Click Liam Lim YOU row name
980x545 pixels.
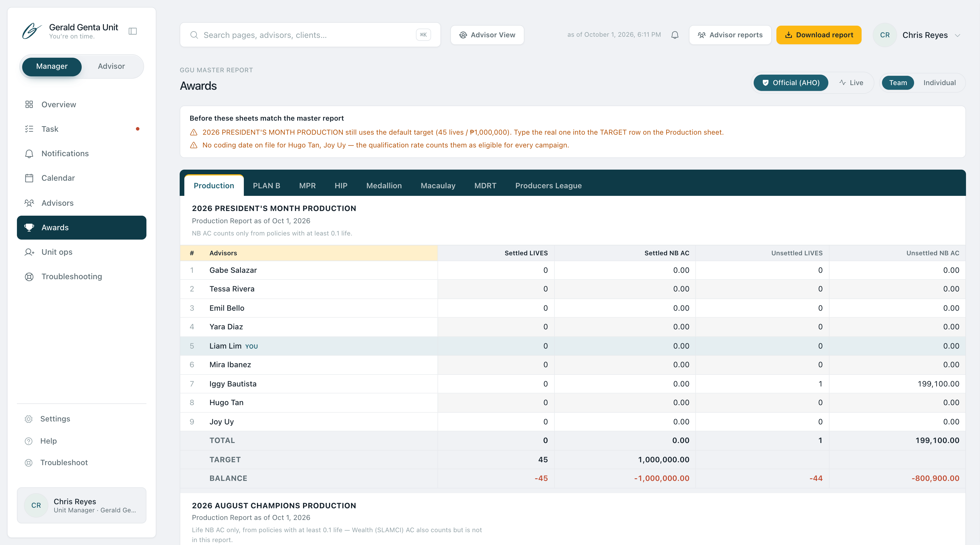[234, 346]
